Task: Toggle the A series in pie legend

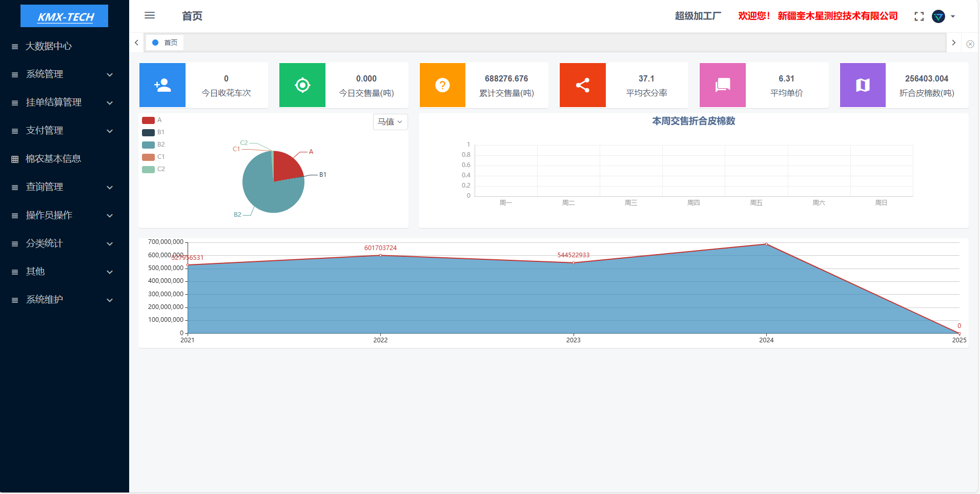Action: [x=152, y=120]
